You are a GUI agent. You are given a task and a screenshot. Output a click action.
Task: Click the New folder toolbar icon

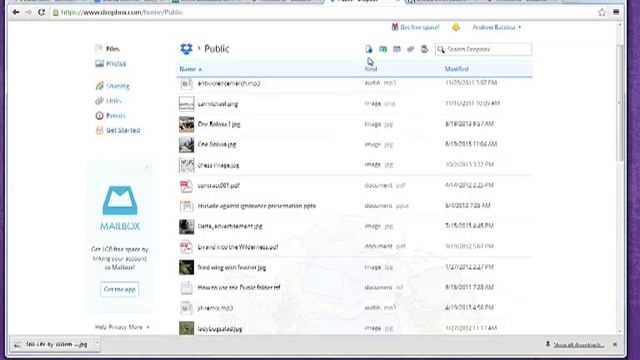coord(383,49)
